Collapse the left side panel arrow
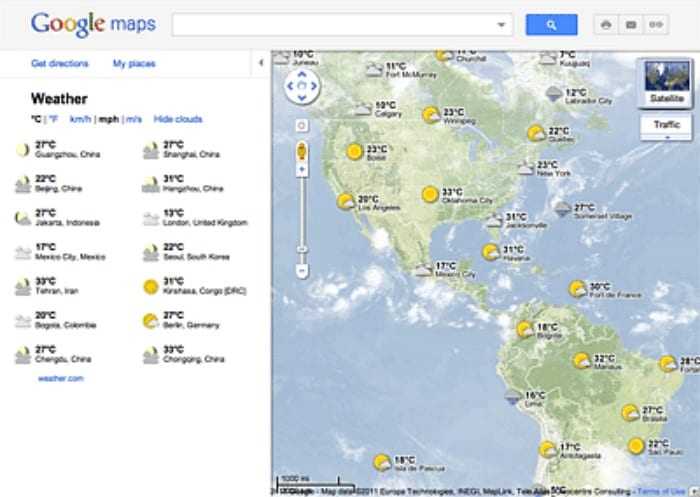700x497 pixels. click(260, 63)
